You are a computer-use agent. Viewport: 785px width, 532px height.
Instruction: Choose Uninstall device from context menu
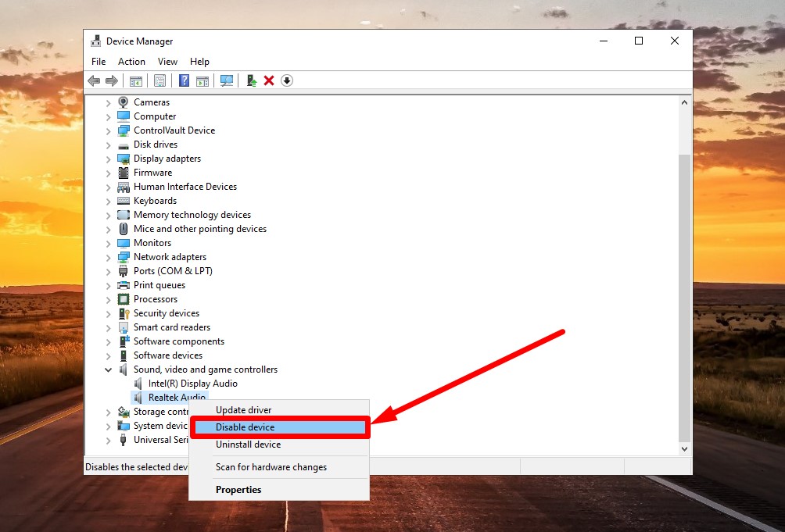point(279,445)
